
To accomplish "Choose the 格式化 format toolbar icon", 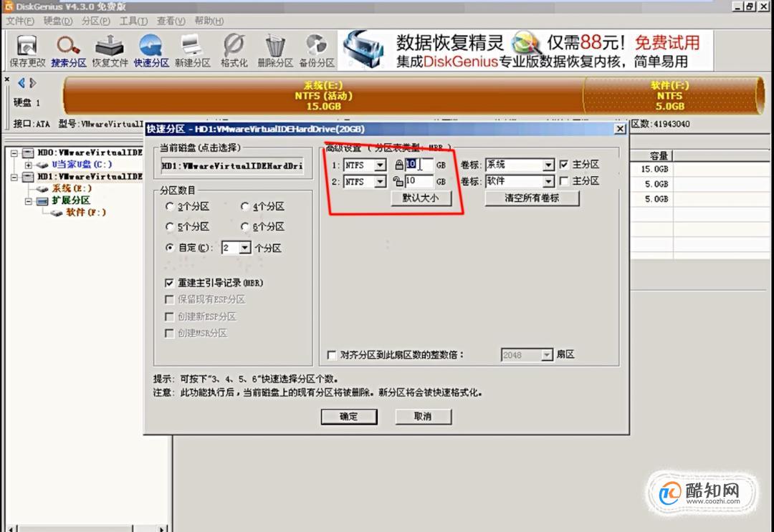I will [234, 51].
